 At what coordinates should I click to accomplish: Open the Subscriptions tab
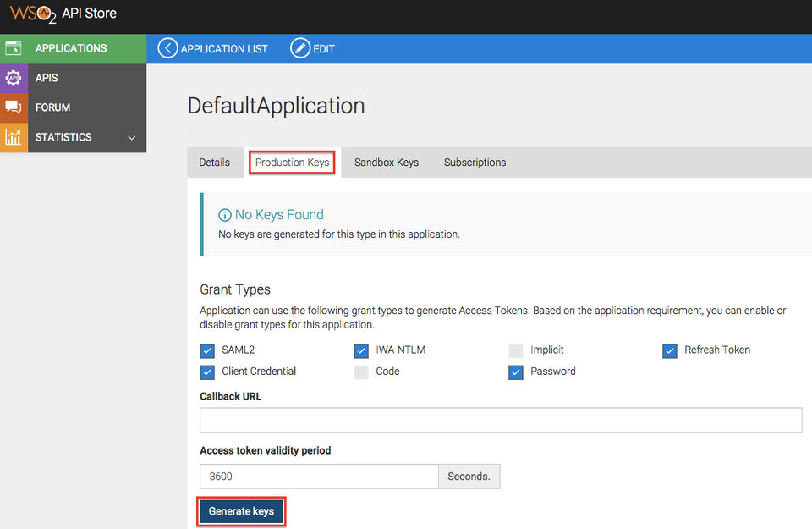(475, 163)
